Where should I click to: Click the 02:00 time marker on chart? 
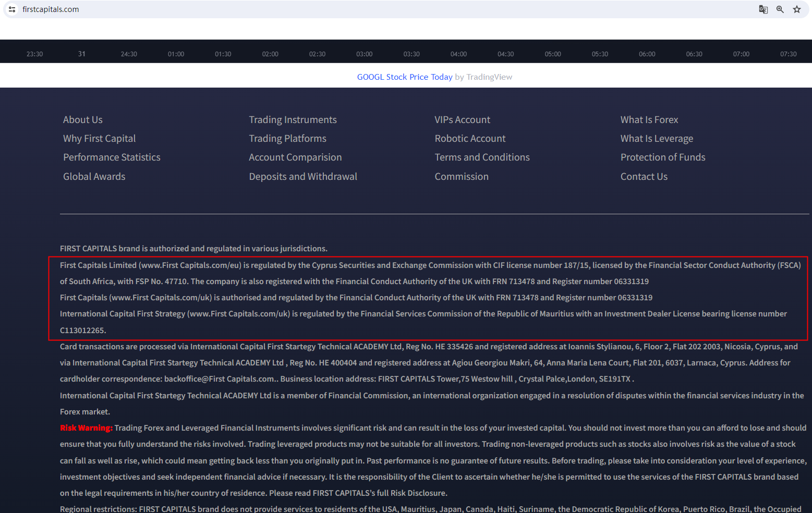click(x=270, y=54)
